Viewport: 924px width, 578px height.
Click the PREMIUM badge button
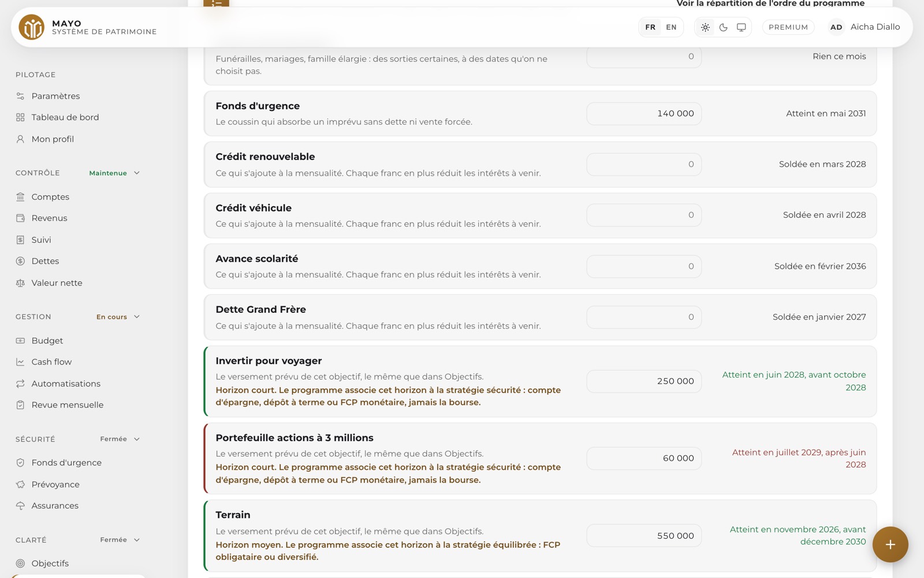[788, 27]
